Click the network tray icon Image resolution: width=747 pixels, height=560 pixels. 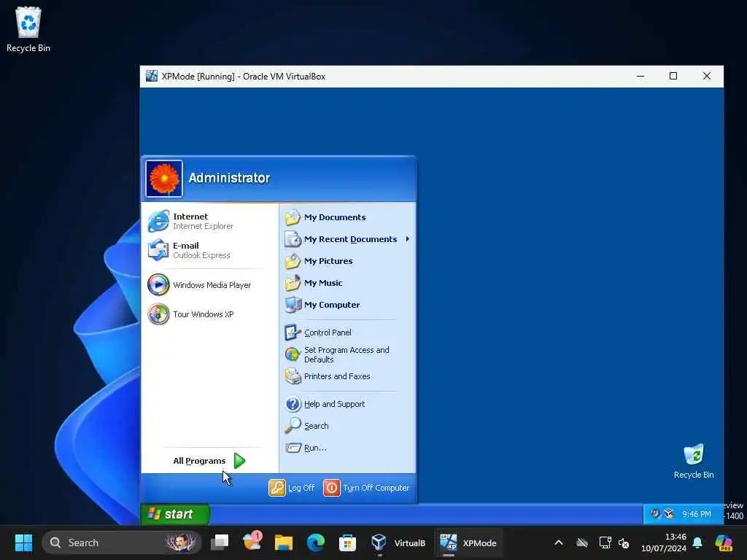tap(605, 542)
